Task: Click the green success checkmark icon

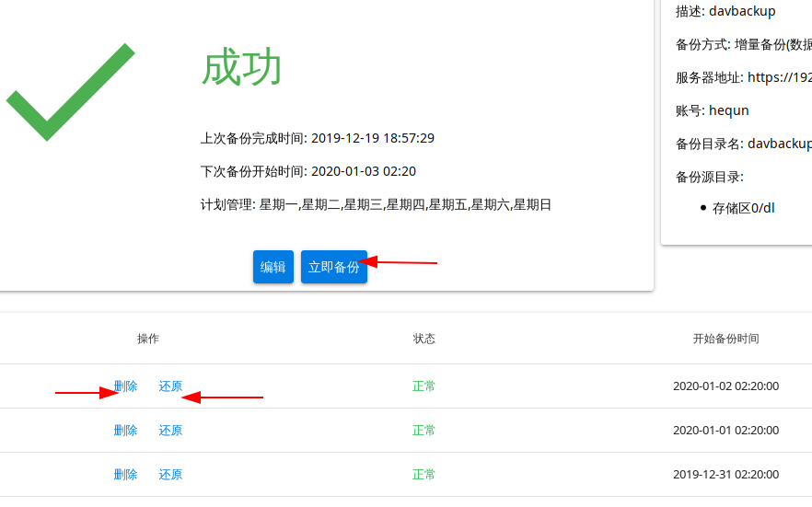Action: [70, 92]
